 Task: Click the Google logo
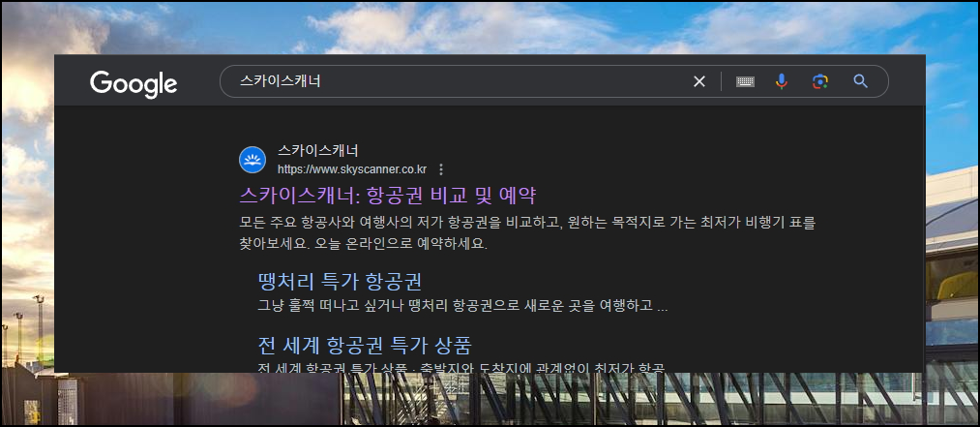tap(134, 84)
